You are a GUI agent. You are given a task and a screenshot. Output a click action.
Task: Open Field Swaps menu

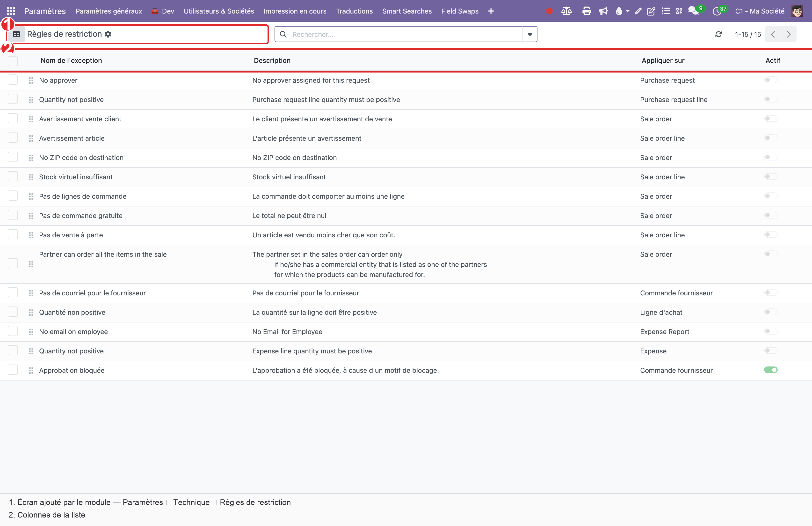[x=460, y=11]
